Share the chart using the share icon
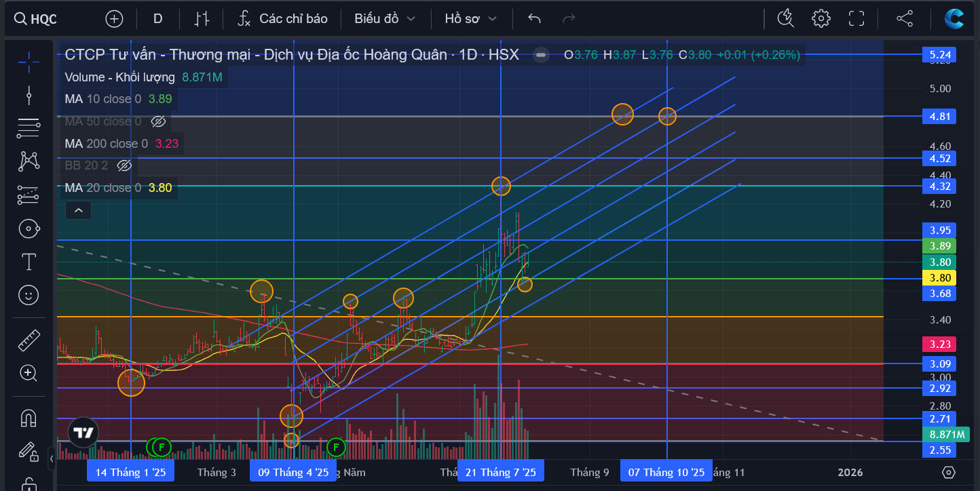The height and width of the screenshot is (491, 980). point(904,18)
